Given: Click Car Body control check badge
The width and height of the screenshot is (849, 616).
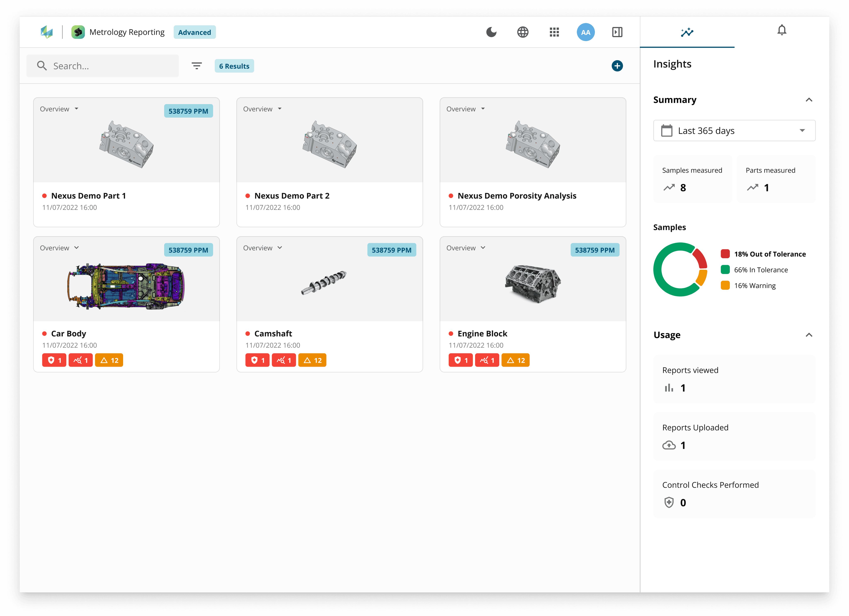Looking at the screenshot, I should pyautogui.click(x=54, y=360).
